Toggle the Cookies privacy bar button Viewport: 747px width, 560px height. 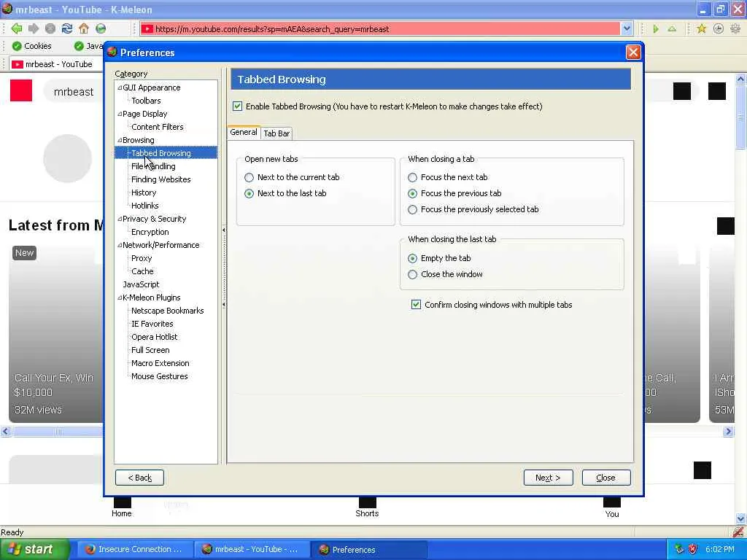tap(31, 46)
